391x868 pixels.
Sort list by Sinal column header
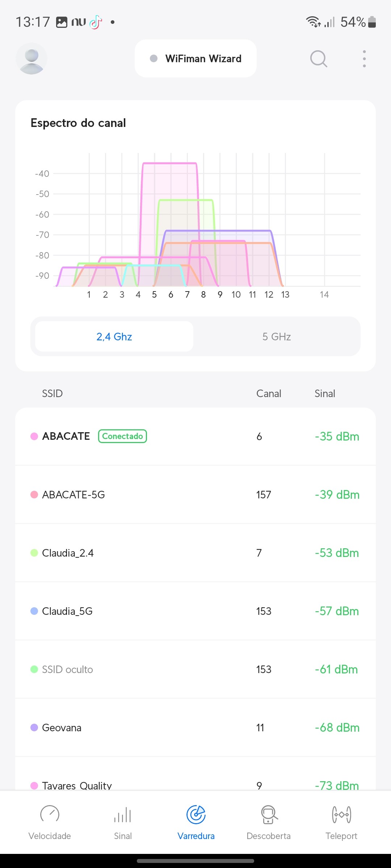coord(325,393)
